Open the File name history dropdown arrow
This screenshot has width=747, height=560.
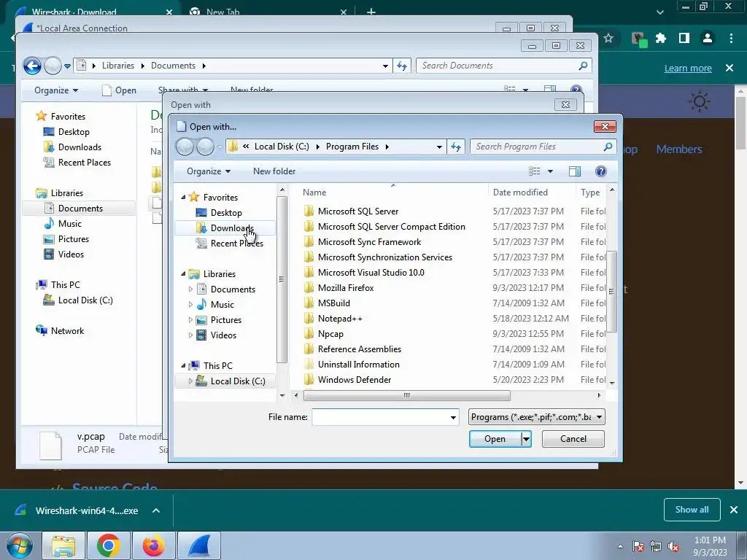coord(453,418)
